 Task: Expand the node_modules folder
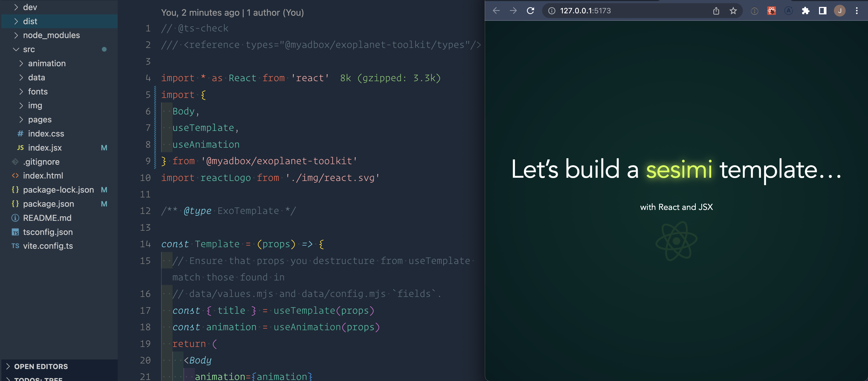tap(51, 35)
